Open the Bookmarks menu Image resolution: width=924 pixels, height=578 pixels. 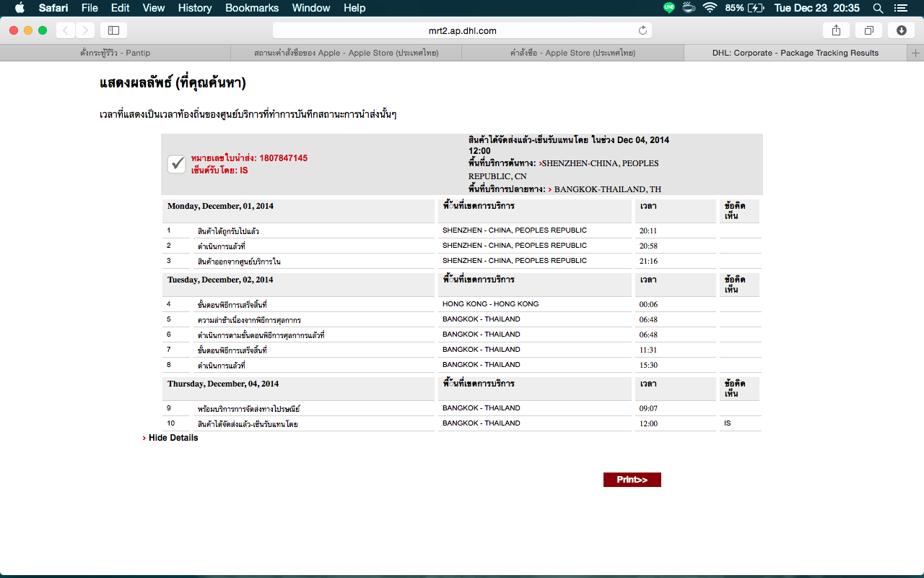click(252, 8)
